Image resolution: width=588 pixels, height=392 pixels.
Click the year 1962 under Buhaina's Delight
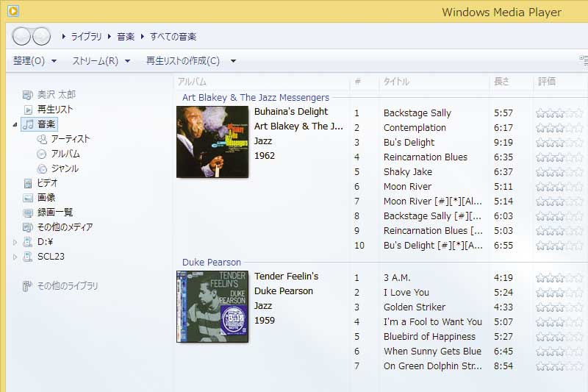265,156
